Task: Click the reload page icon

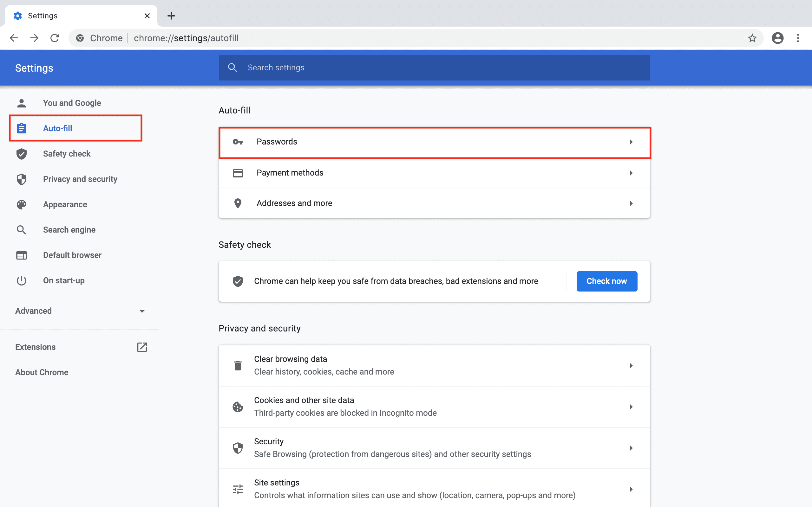Action: [55, 38]
